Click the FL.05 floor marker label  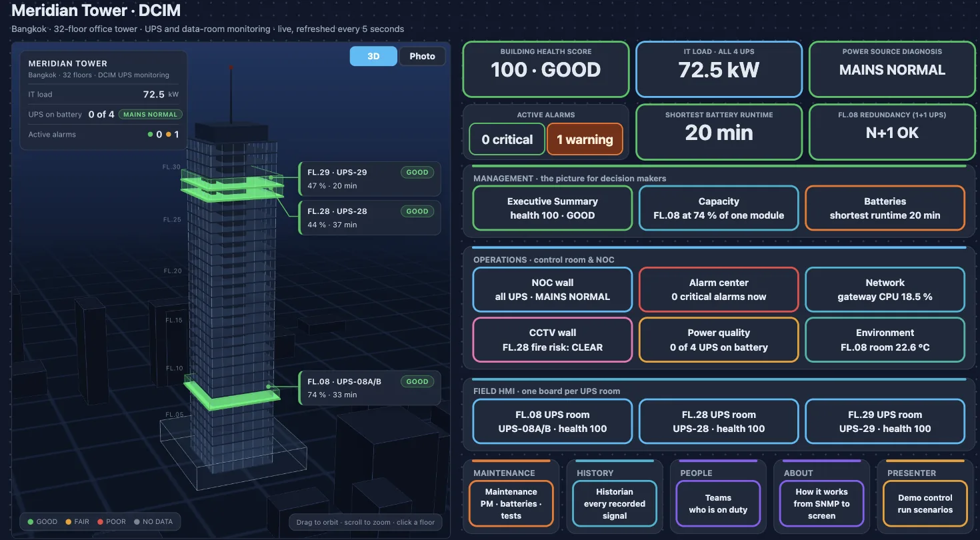tap(175, 415)
